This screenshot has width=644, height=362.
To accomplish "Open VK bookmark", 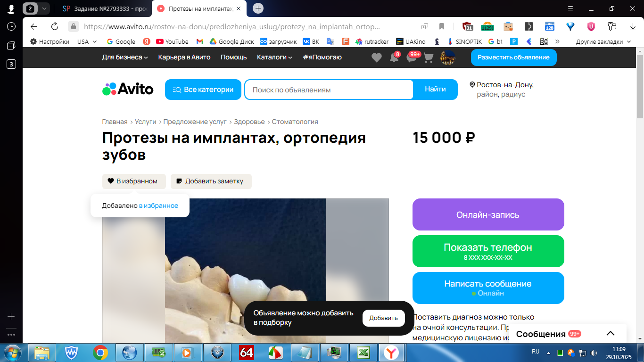I will coord(311,41).
